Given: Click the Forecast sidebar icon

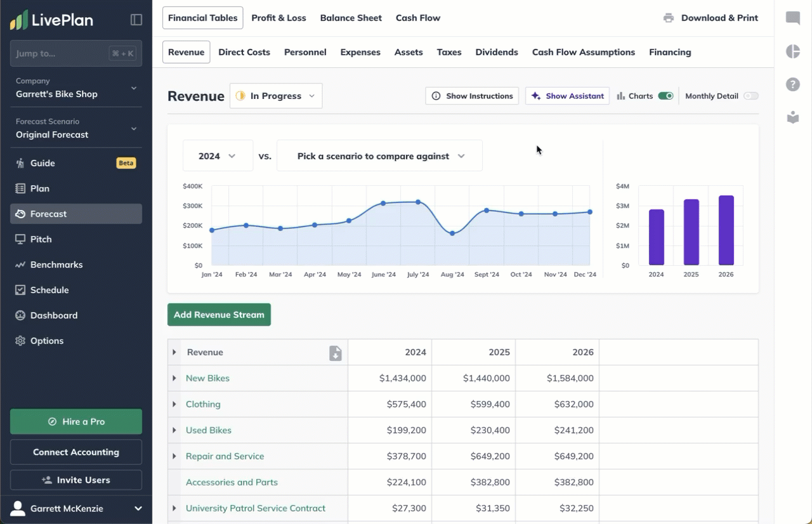Looking at the screenshot, I should (x=20, y=214).
